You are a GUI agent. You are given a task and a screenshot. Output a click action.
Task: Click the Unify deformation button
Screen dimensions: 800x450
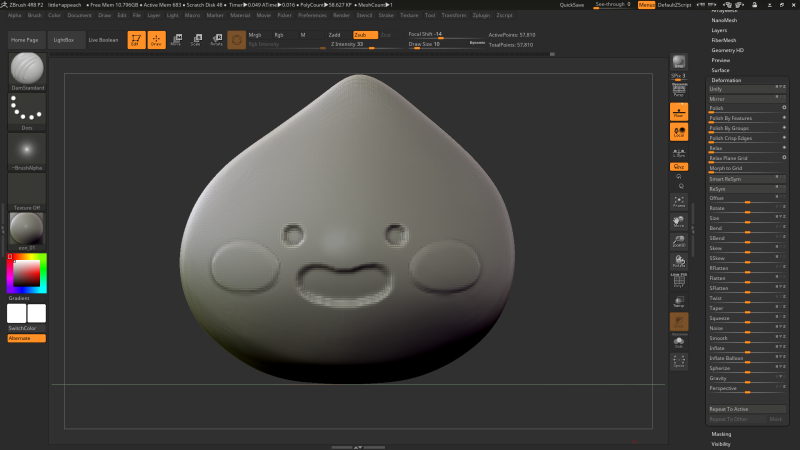[x=747, y=89]
